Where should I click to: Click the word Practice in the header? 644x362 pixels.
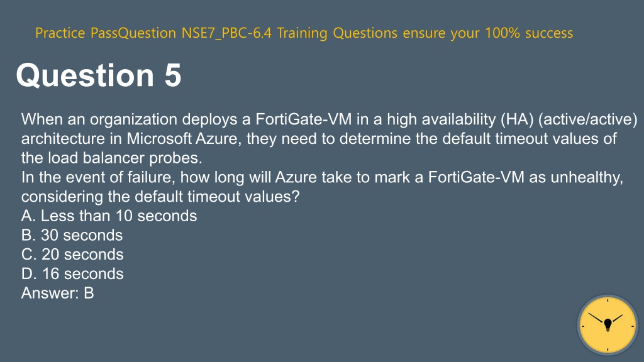pyautogui.click(x=60, y=33)
